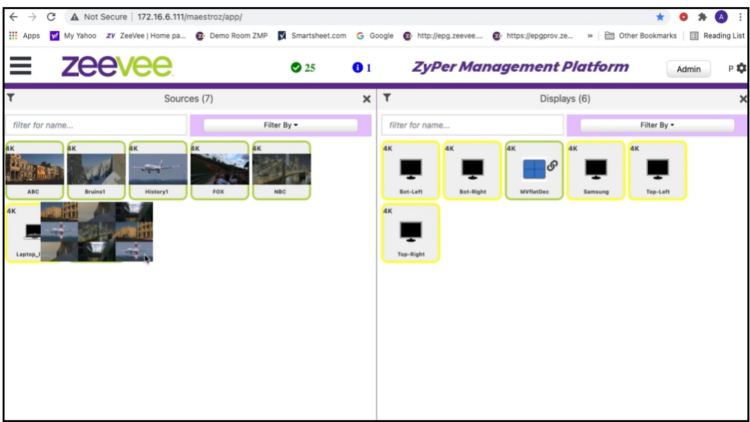Select the FOX source thumbnail
This screenshot has width=750, height=422.
coord(220,170)
